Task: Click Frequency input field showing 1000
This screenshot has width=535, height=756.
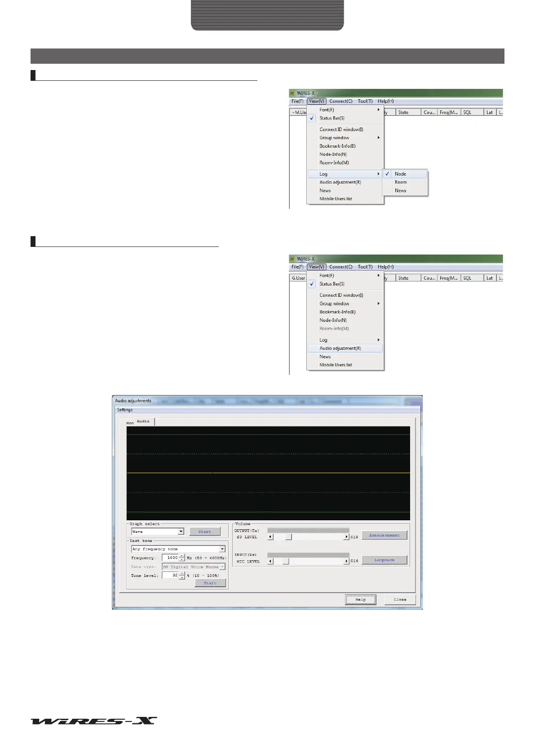Action: tap(170, 558)
